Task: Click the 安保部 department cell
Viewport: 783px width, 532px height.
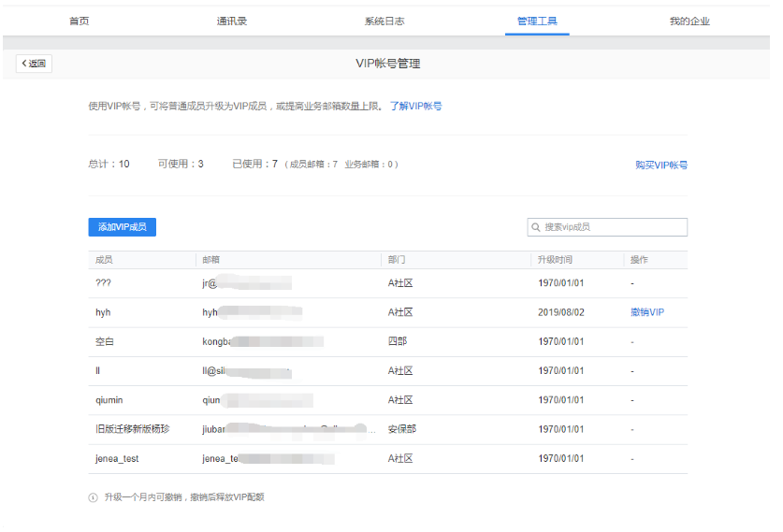Action: (x=402, y=429)
